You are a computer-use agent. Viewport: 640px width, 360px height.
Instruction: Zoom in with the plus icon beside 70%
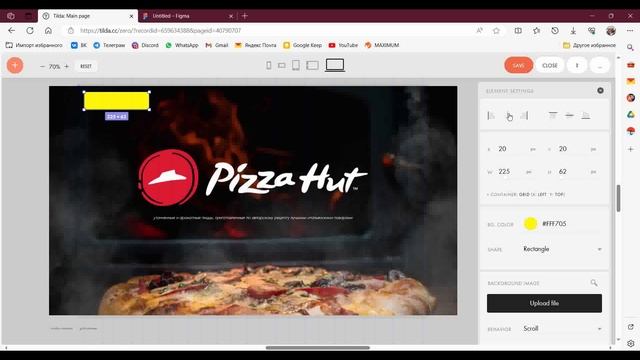click(x=67, y=66)
